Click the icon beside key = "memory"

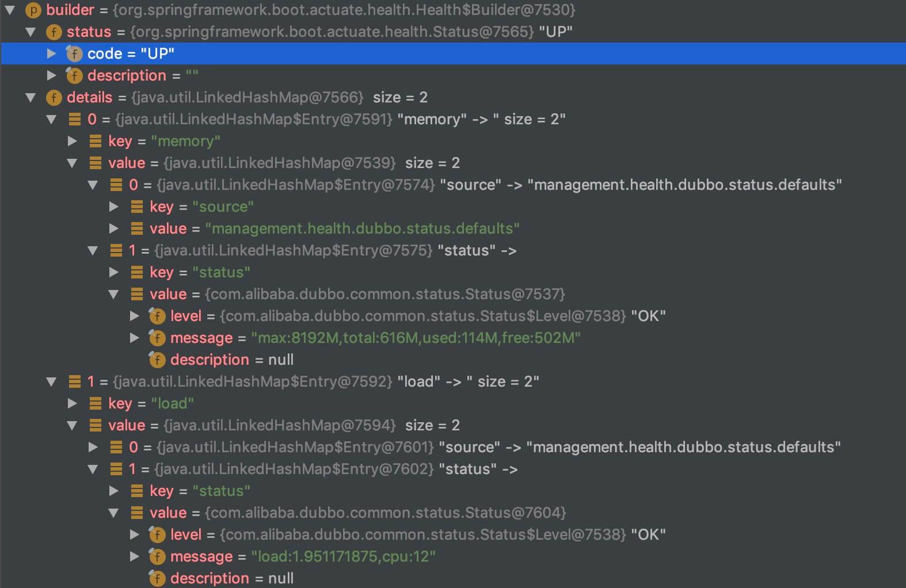(95, 141)
